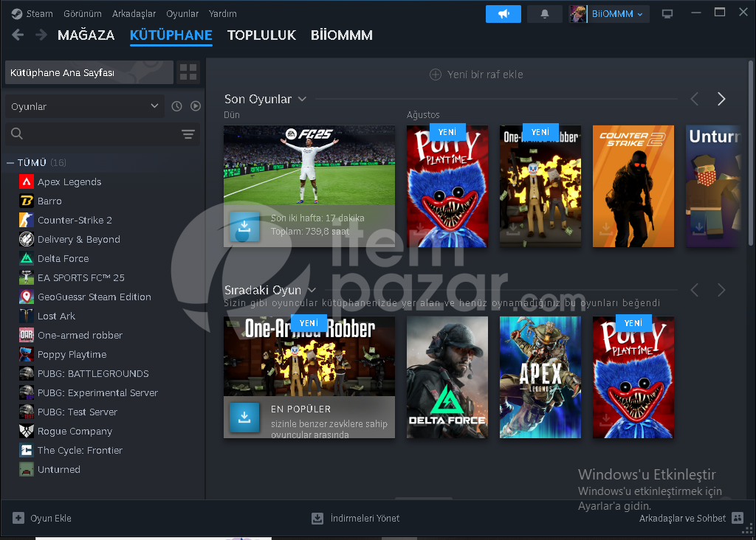This screenshot has height=540, width=756.
Task: Open the Oyunlar top menu
Action: pyautogui.click(x=182, y=13)
